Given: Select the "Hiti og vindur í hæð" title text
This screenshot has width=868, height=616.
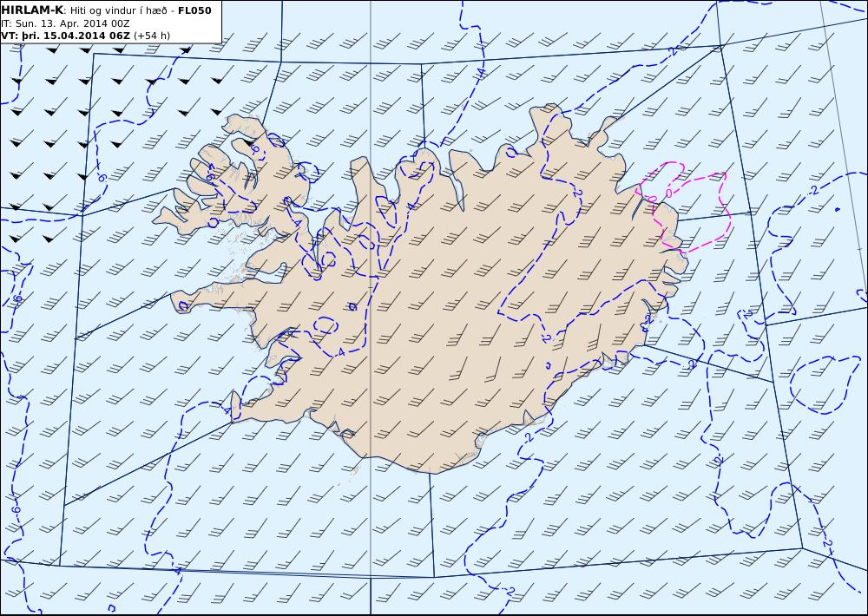Looking at the screenshot, I should pyautogui.click(x=118, y=11).
